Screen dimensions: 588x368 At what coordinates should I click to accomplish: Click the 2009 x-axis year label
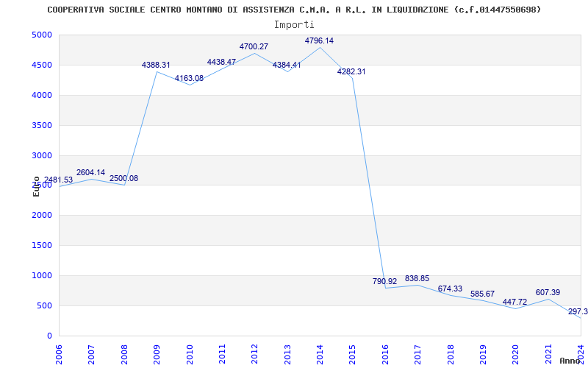pyautogui.click(x=157, y=354)
